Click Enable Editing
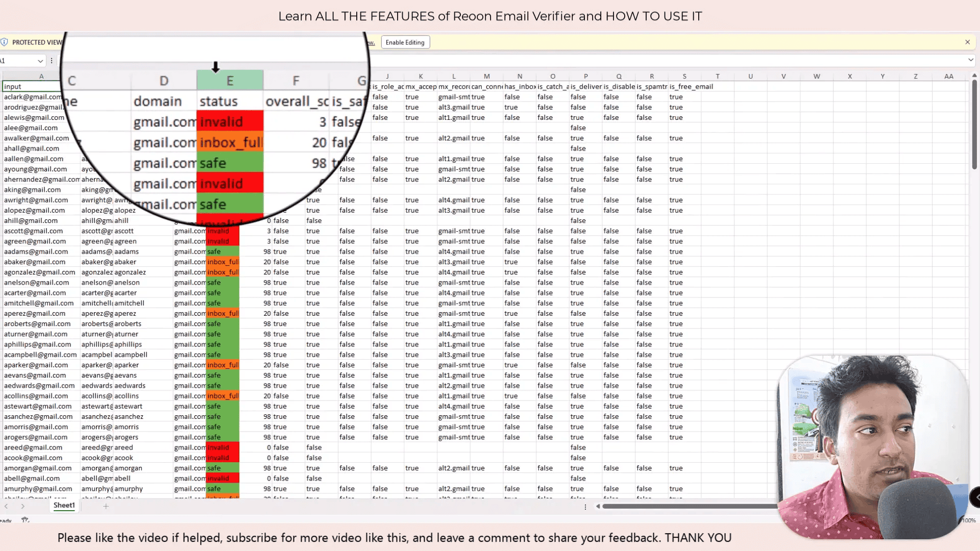 (x=405, y=42)
